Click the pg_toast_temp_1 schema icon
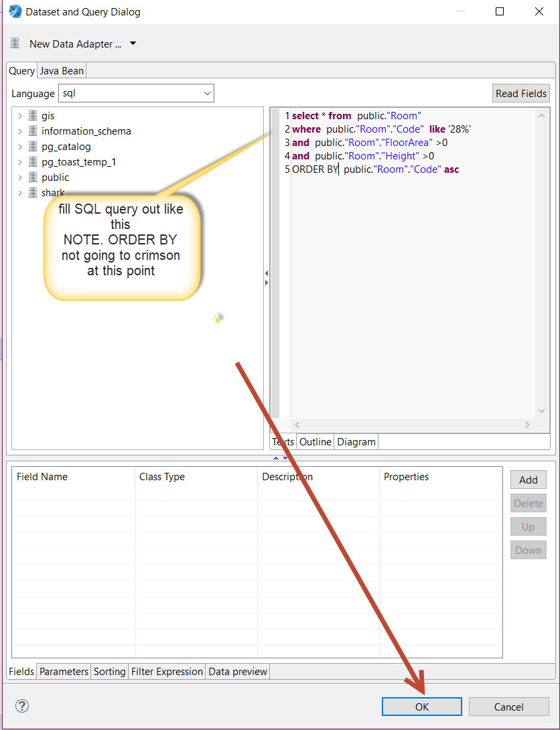Image resolution: width=560 pixels, height=730 pixels. [x=33, y=162]
